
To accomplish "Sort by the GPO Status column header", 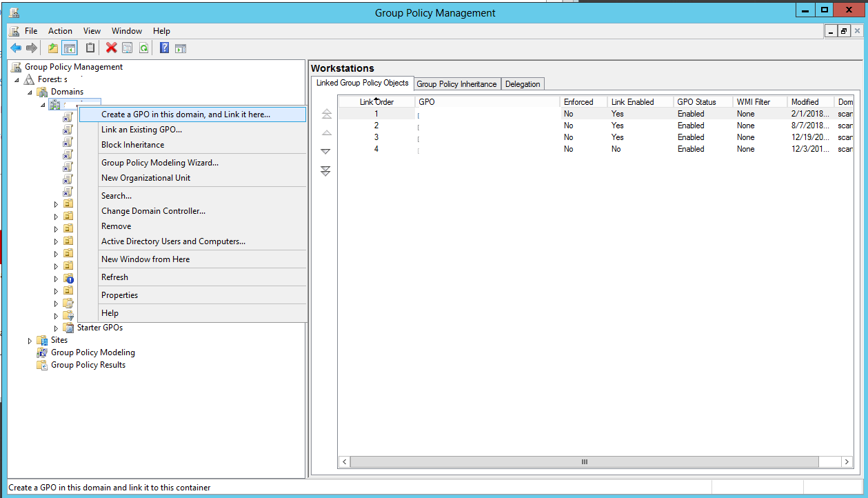I will pos(703,102).
